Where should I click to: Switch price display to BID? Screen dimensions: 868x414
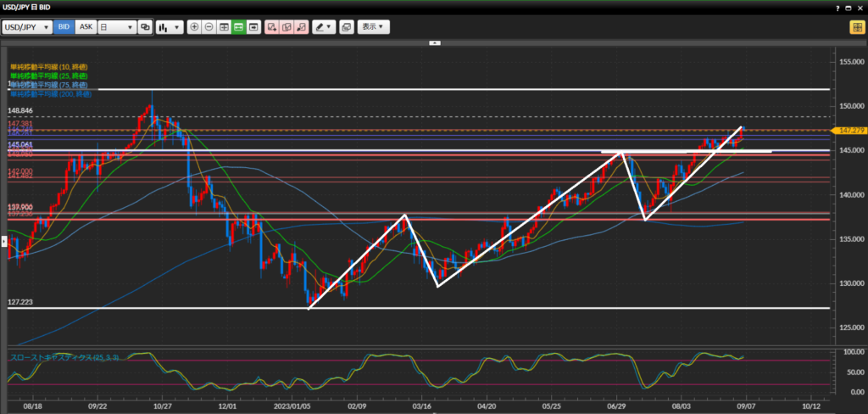click(64, 27)
